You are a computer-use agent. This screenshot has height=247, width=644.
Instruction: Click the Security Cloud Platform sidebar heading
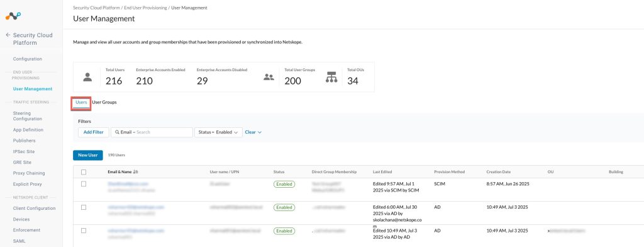[33, 39]
